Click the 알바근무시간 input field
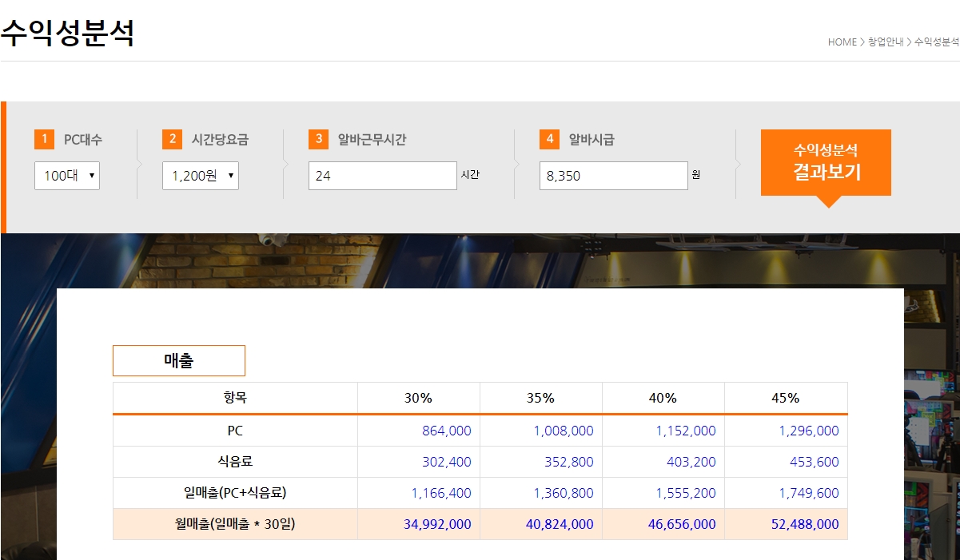Screen dimensions: 960x560 point(382,176)
